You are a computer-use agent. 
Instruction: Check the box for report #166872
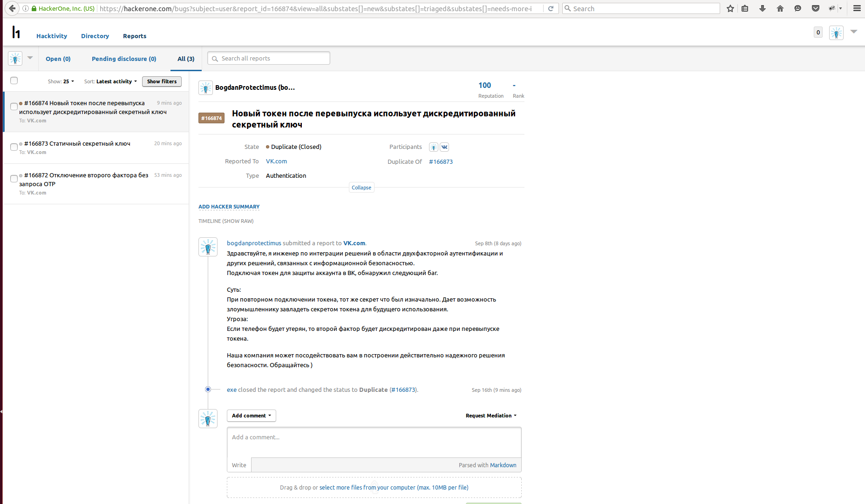pyautogui.click(x=14, y=179)
